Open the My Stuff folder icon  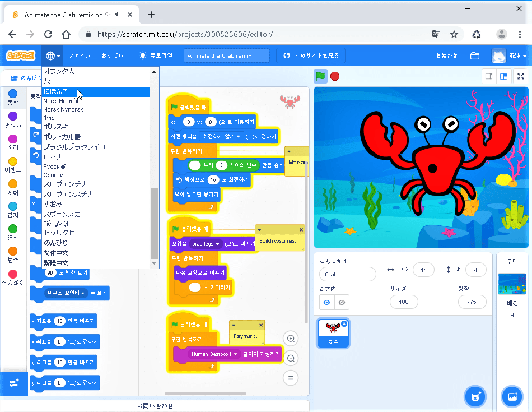coord(475,55)
